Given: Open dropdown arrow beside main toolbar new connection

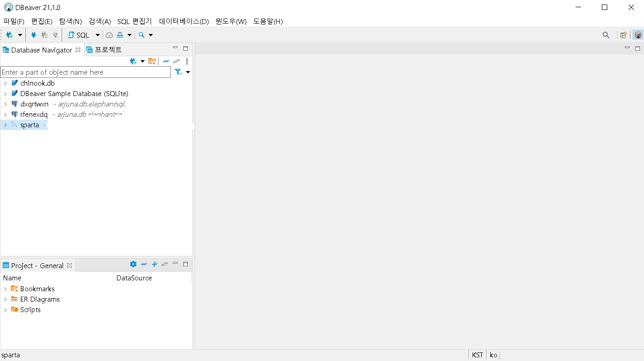Looking at the screenshot, I should click(x=20, y=35).
